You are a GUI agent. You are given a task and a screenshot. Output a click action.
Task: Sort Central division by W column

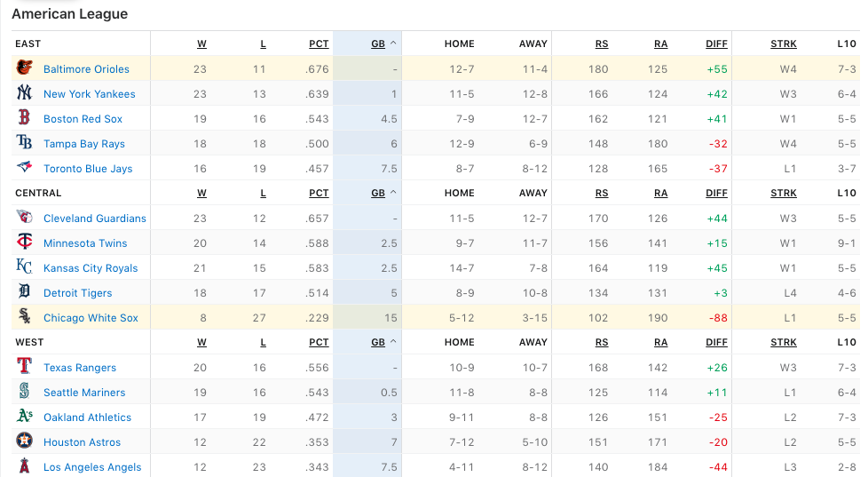201,193
